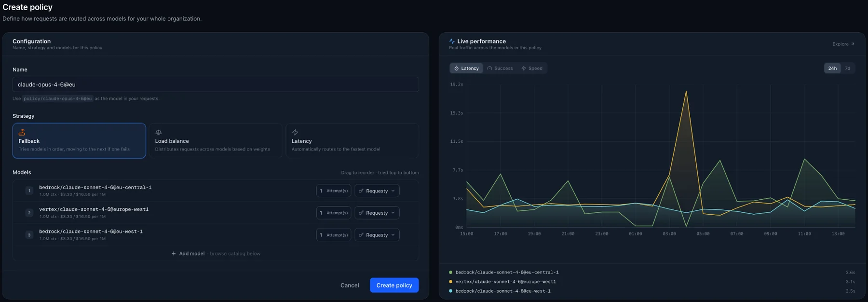Click key icon in eu-central-1 Requesty dropdown
Screen dimensions: 868x302
(x=361, y=191)
